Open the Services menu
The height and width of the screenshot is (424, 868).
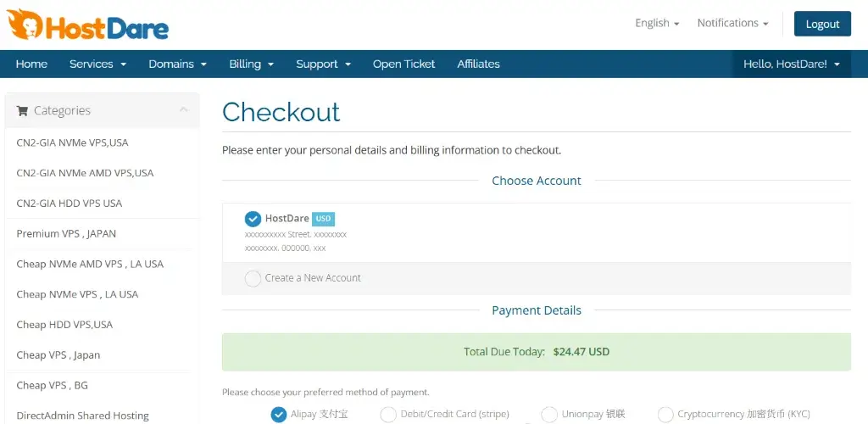(98, 64)
